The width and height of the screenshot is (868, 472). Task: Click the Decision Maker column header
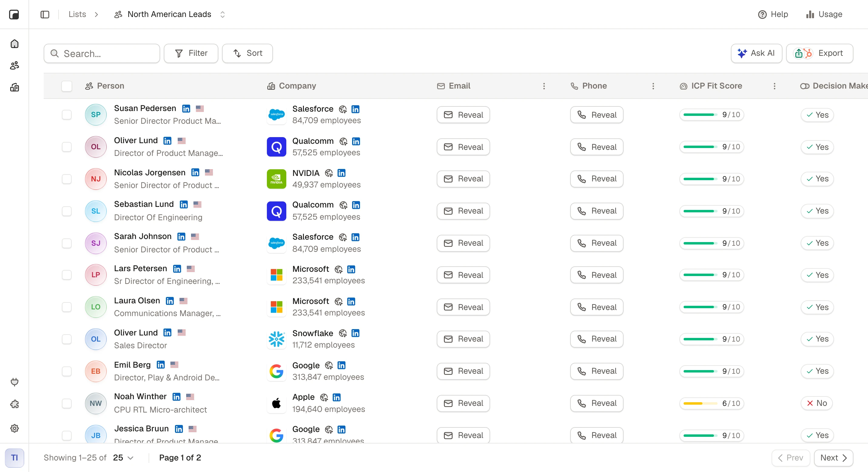pyautogui.click(x=834, y=86)
